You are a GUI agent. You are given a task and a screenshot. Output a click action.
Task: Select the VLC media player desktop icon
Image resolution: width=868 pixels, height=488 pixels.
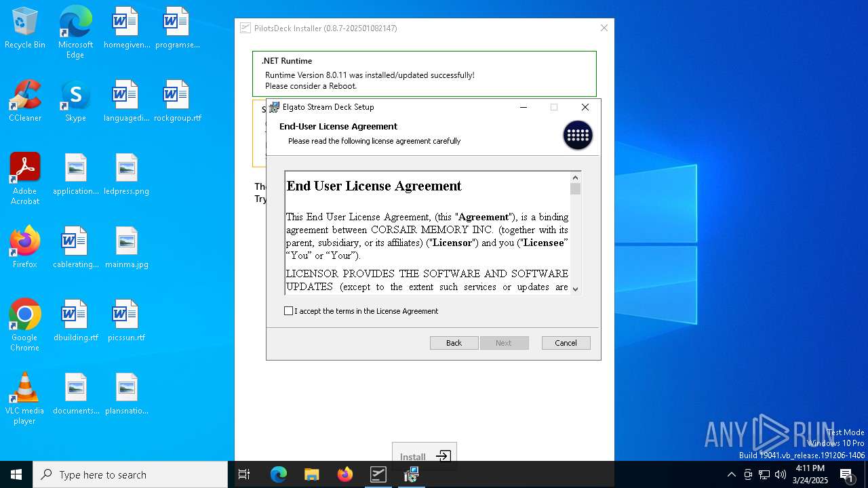(x=25, y=399)
